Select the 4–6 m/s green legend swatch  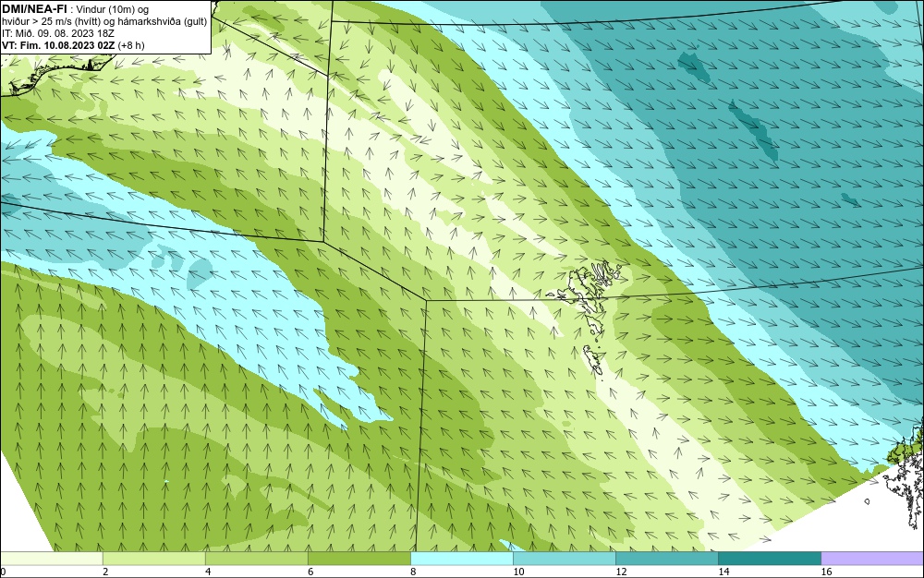257,558
